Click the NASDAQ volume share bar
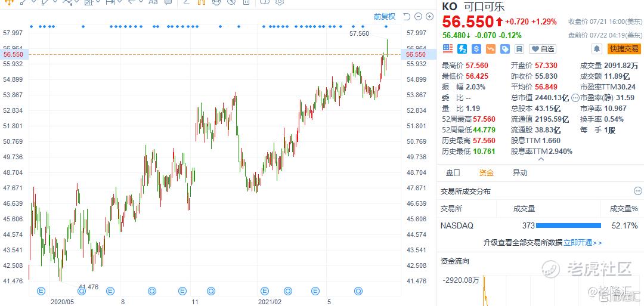The image size is (644, 306). point(568,225)
